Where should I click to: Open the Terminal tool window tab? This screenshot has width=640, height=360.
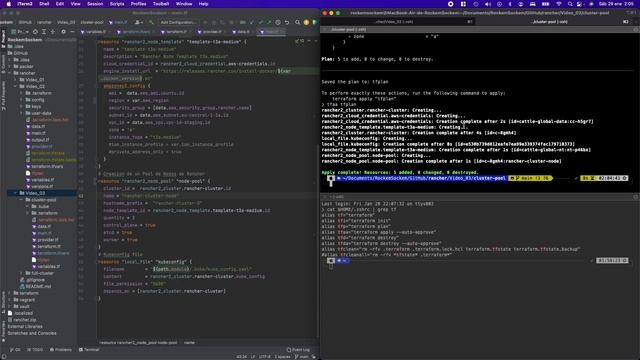[x=89, y=349]
